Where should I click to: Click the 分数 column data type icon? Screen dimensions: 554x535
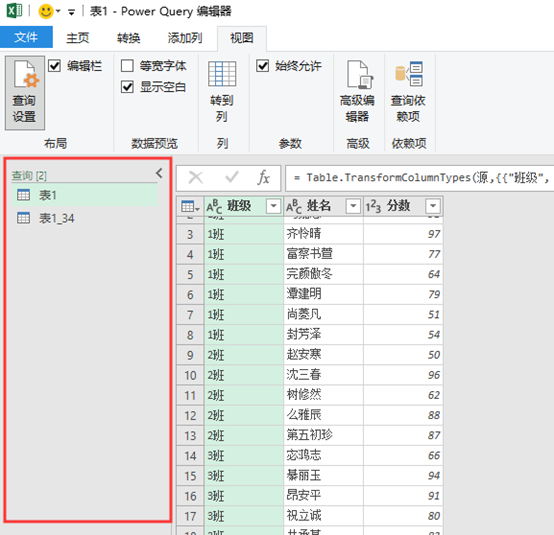[373, 206]
